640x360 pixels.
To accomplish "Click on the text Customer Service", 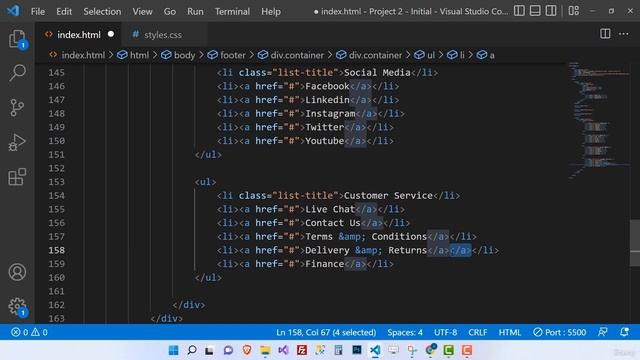I will [x=388, y=196].
